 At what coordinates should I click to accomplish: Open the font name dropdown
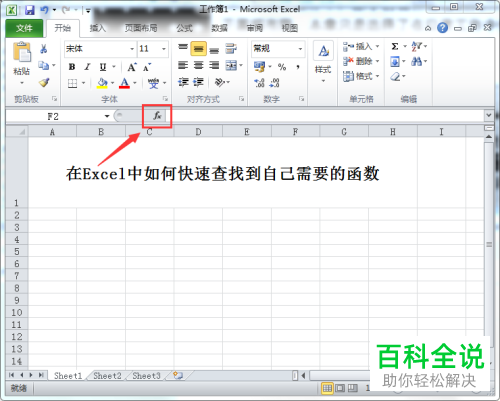click(132, 49)
